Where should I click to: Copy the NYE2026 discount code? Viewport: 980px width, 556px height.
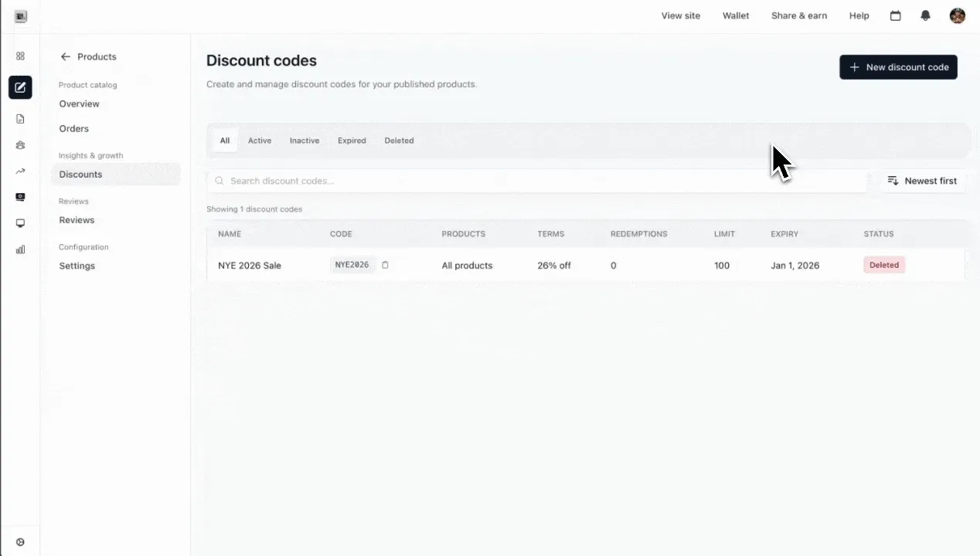click(385, 265)
